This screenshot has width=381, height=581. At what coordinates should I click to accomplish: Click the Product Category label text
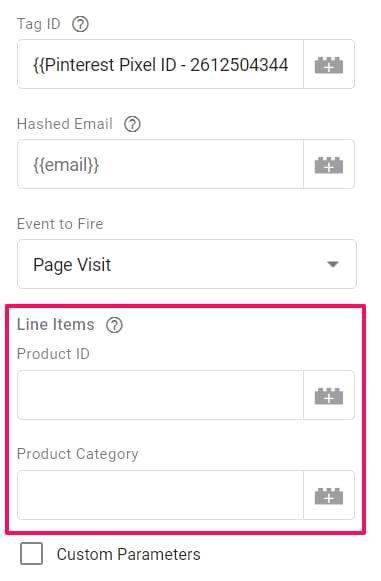[x=78, y=454]
